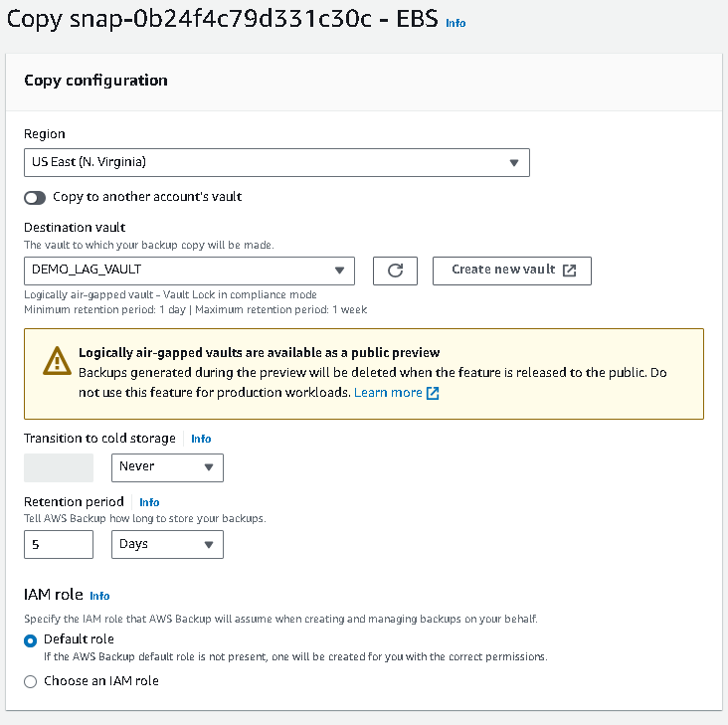Click the Create new vault button

pyautogui.click(x=512, y=271)
